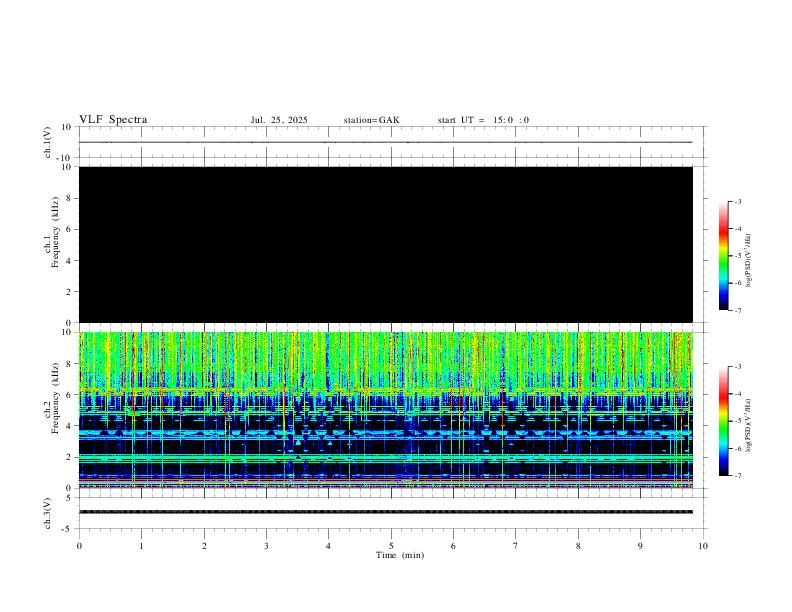792x612 pixels.
Task: Click the ch.1 voltage waveform trace
Action: (386, 142)
